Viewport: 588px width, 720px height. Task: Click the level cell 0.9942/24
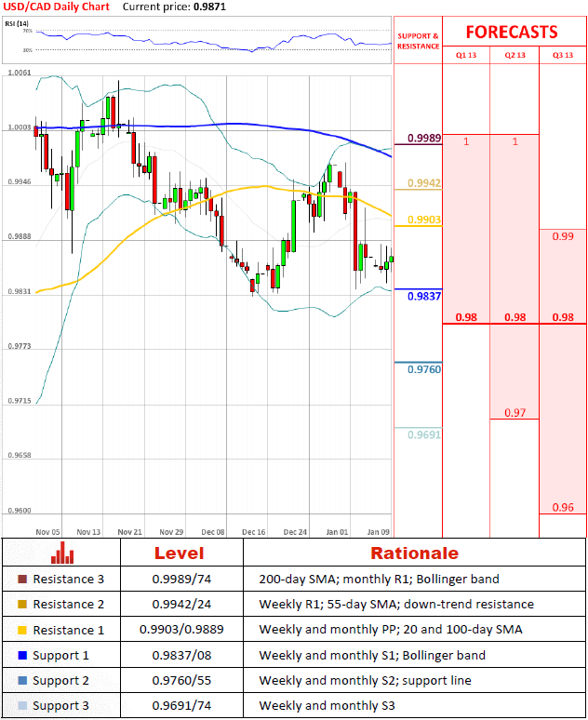click(181, 605)
